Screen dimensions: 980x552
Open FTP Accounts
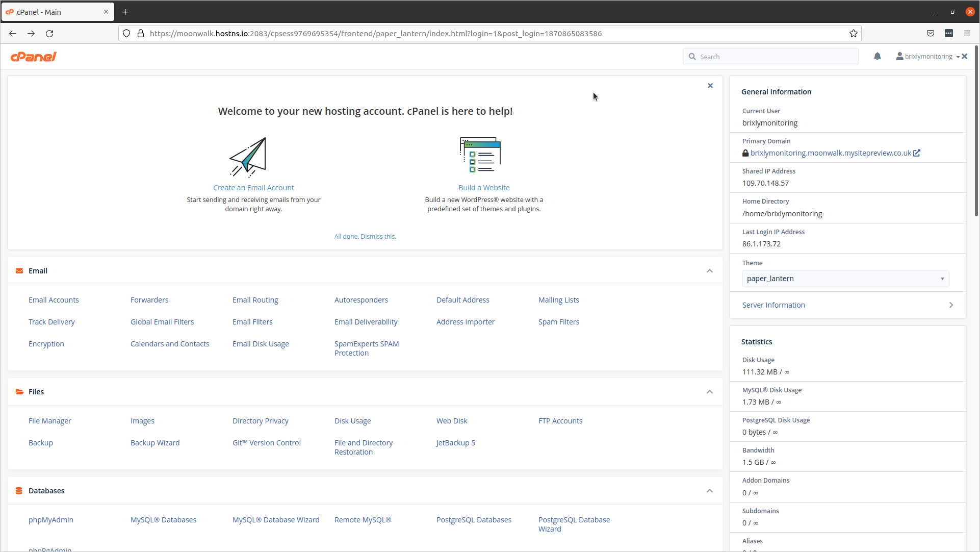(x=560, y=421)
